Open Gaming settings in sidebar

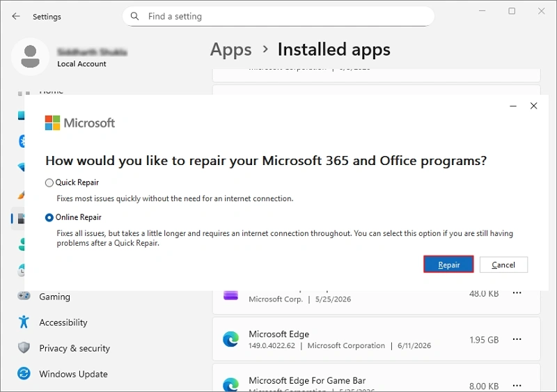tap(54, 297)
